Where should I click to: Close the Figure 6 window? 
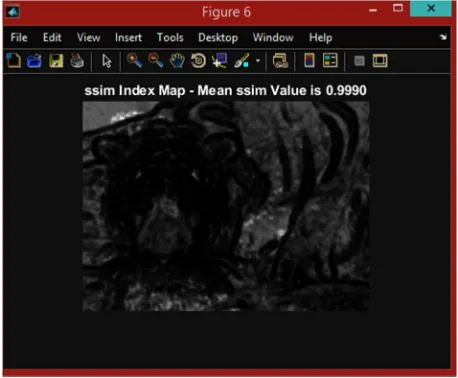coord(431,8)
